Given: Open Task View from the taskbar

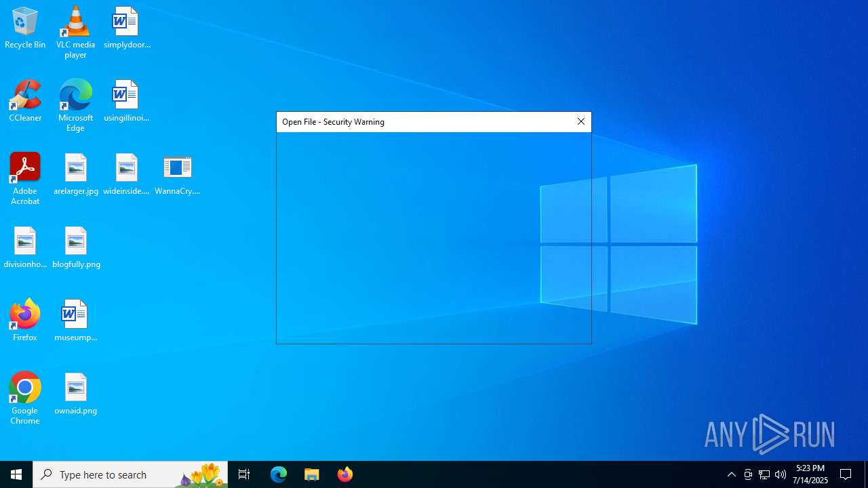Looking at the screenshot, I should 244,474.
